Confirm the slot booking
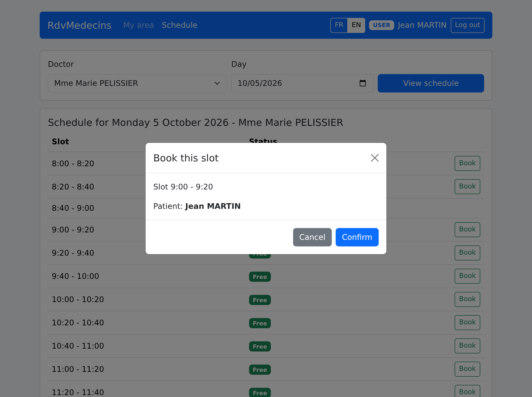Viewport: 532px width, 397px height. [357, 237]
